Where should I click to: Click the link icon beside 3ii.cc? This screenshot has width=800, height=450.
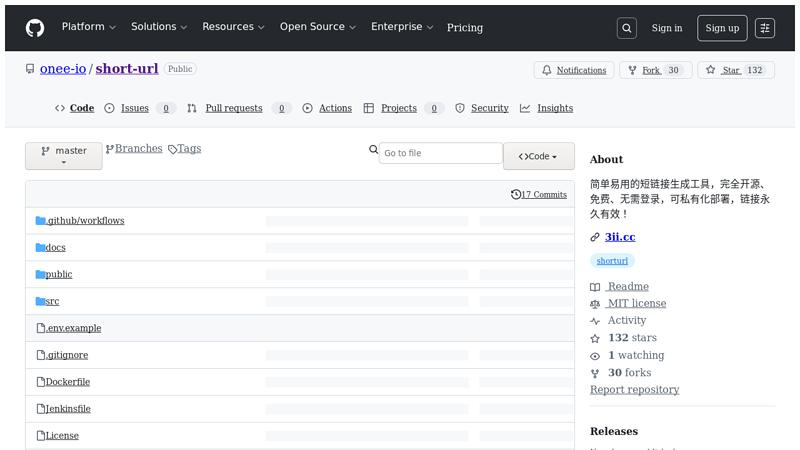tap(595, 237)
